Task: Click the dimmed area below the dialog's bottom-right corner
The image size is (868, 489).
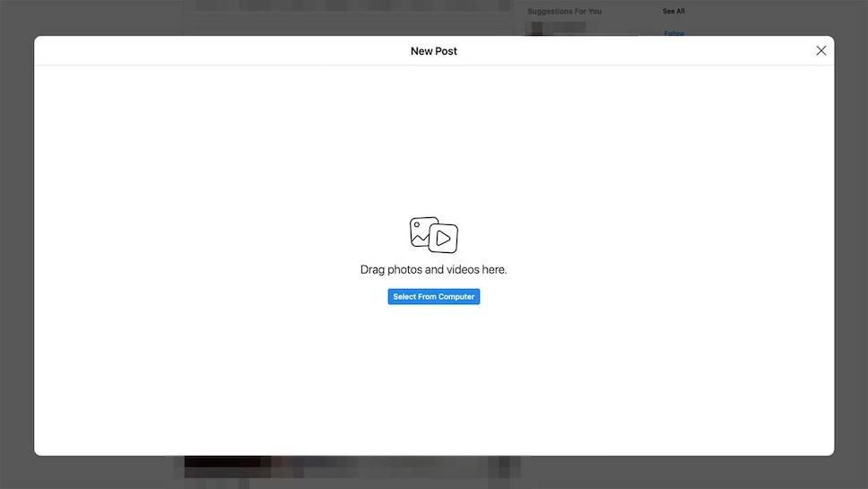Action: point(847,472)
